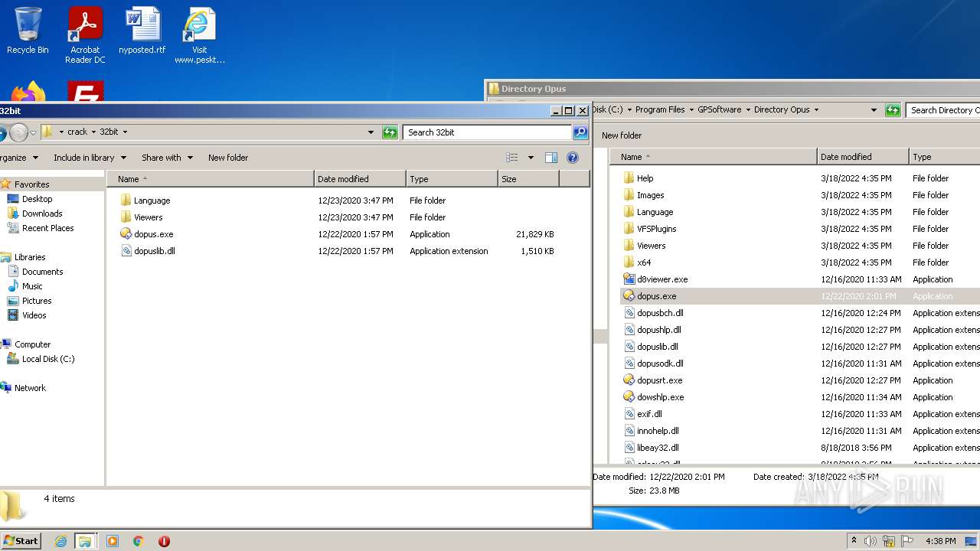Open Downloads under Favorites

point(42,214)
